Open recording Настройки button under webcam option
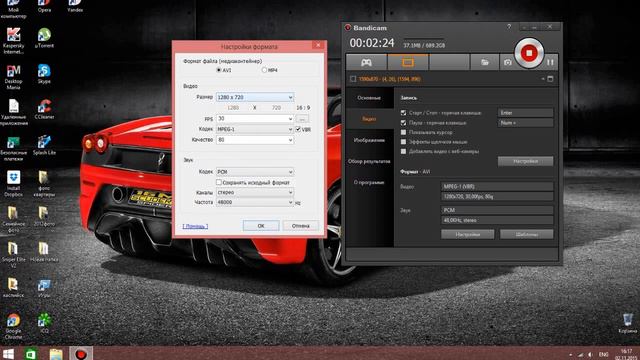Screen dimensions: 640x360 point(525,161)
